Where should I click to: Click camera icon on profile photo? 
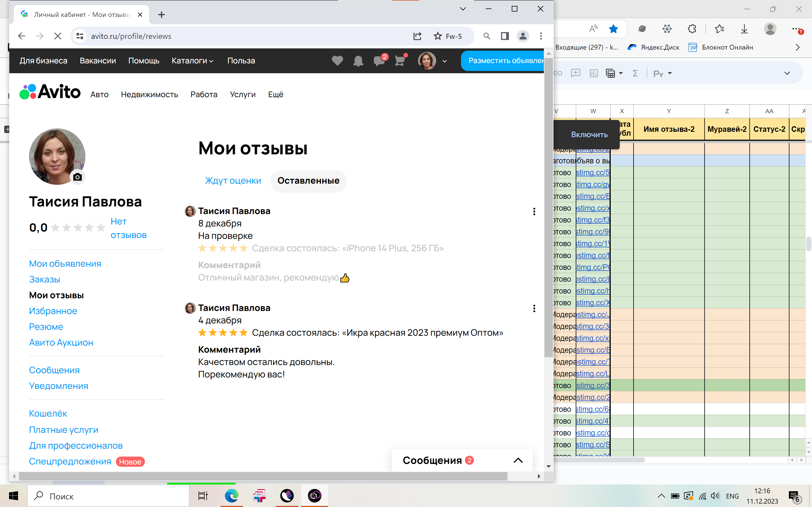point(78,177)
